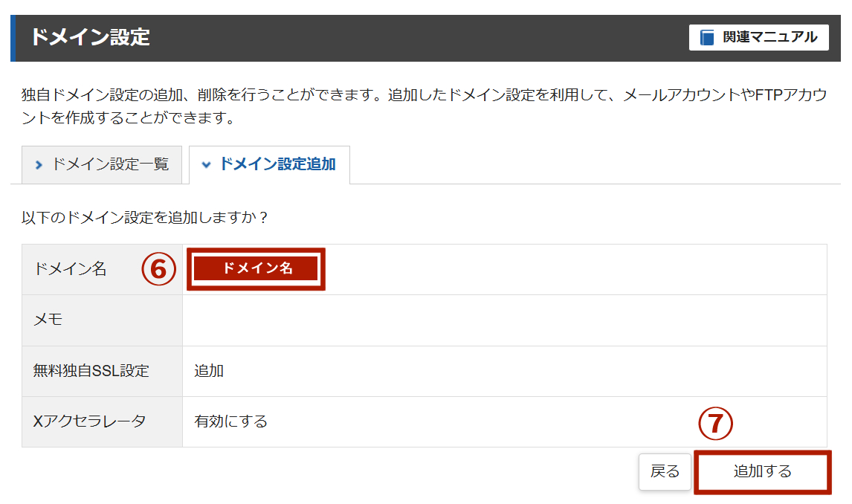852x504 pixels.
Task: Click the circled number 6 marker
Action: pyautogui.click(x=158, y=269)
